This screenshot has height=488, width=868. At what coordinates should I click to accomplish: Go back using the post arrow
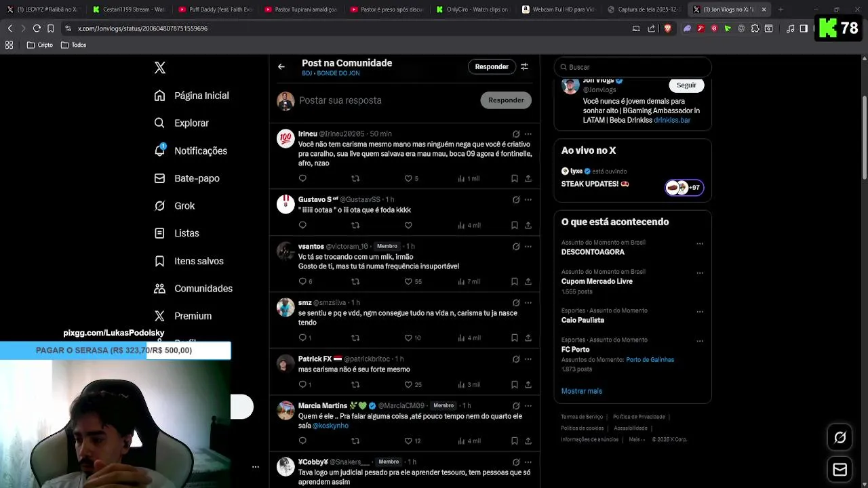[281, 66]
